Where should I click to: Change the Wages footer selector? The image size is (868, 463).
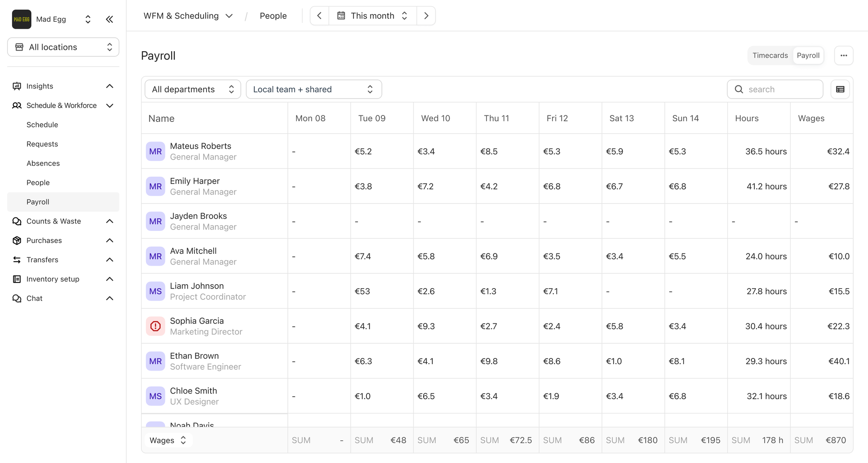pos(168,440)
